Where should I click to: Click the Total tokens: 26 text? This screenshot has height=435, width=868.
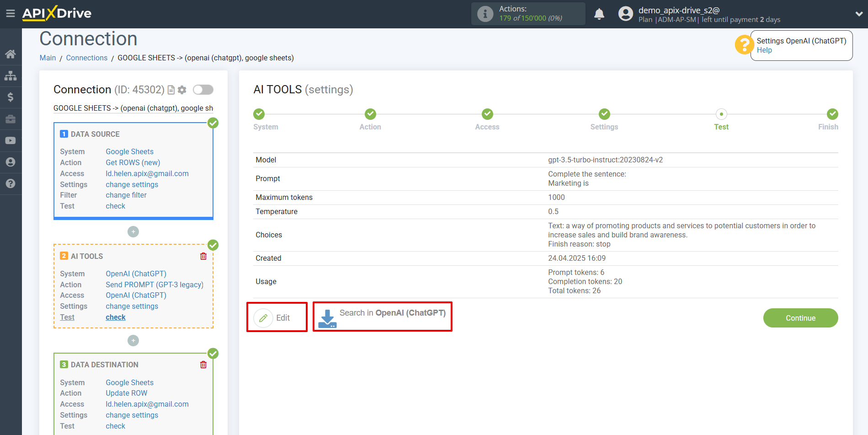575,290
